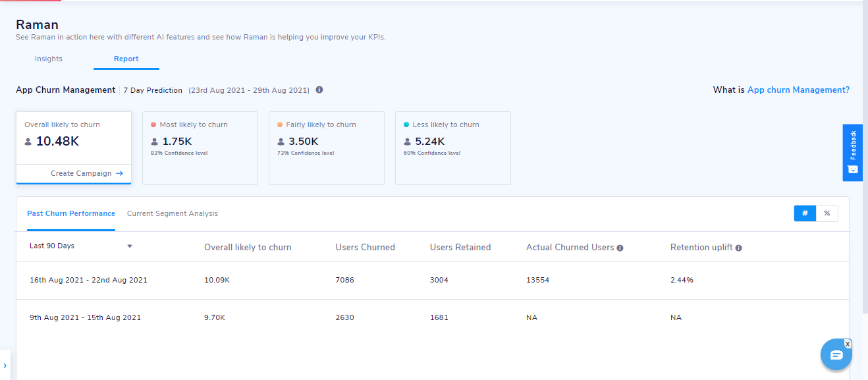The height and width of the screenshot is (380, 868).
Task: Click the 13554 actual churned value
Action: [538, 281]
